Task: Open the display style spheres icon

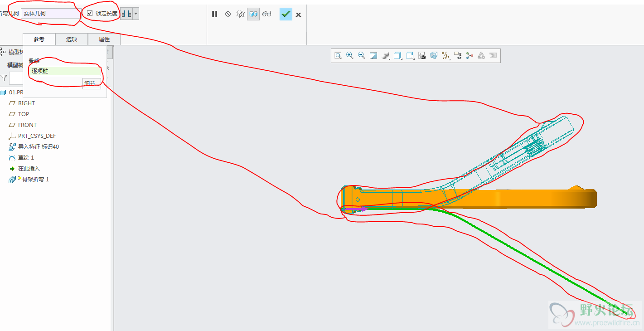Action: tap(386, 56)
